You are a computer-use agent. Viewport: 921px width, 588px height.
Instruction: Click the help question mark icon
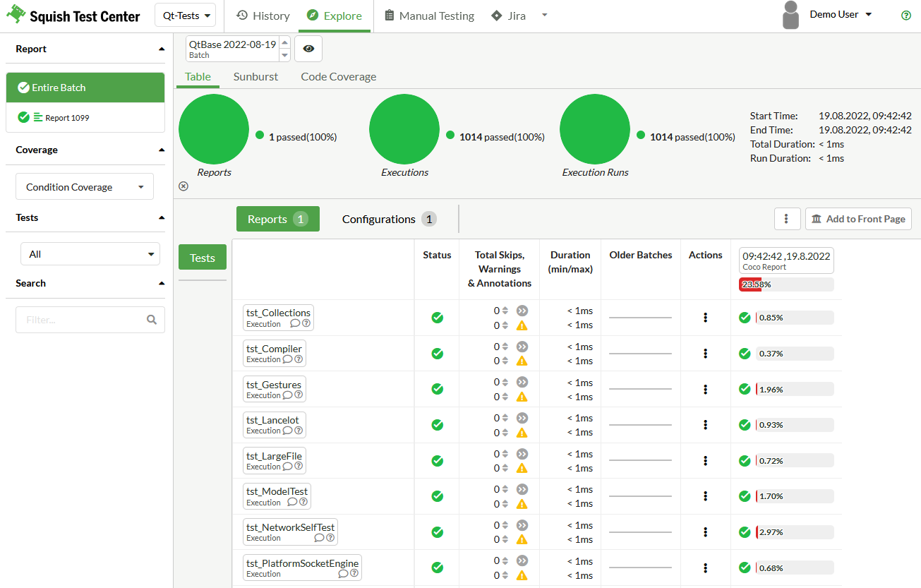(906, 16)
